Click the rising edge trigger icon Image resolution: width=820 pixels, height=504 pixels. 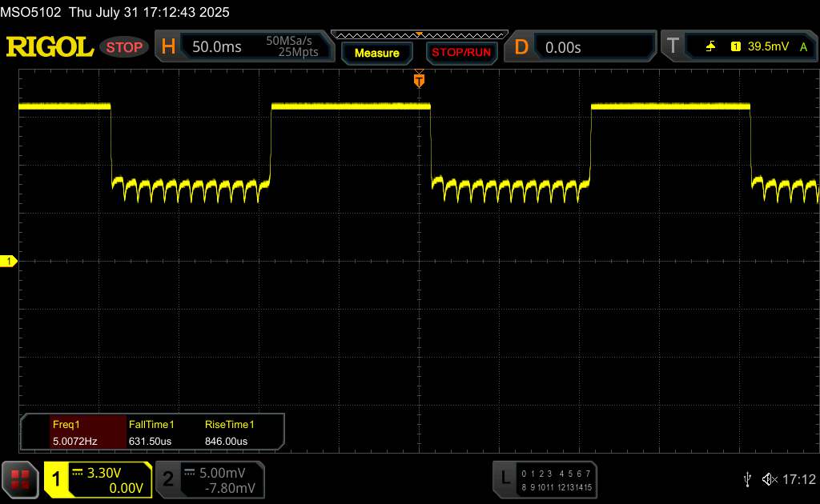tap(711, 46)
